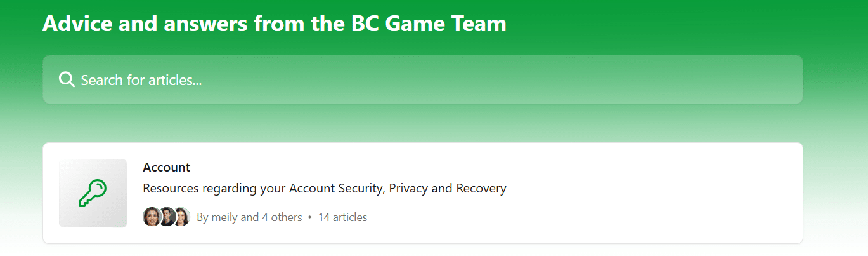
Task: Click the 'By meily and 4 others' text
Action: 249,217
